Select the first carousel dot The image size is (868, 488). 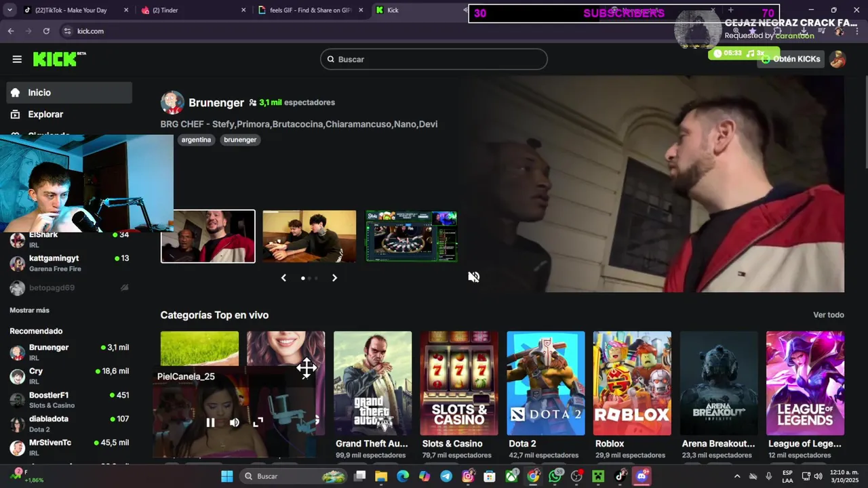pyautogui.click(x=302, y=278)
